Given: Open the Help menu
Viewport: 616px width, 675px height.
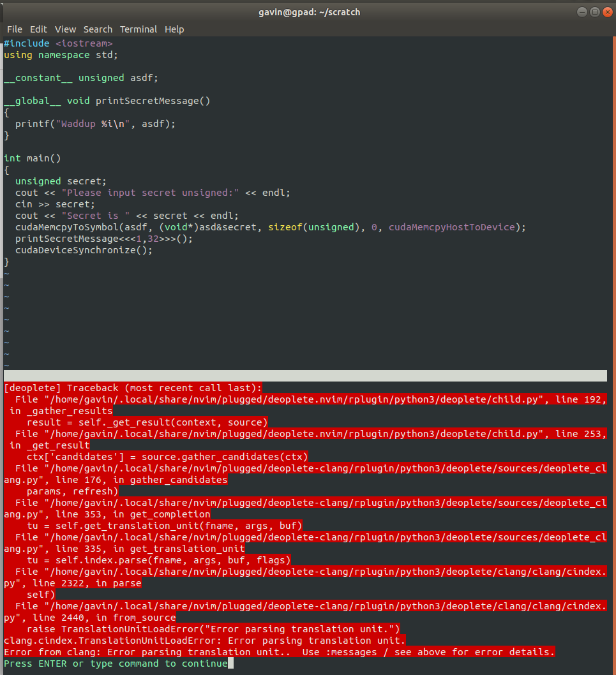Looking at the screenshot, I should (x=174, y=29).
